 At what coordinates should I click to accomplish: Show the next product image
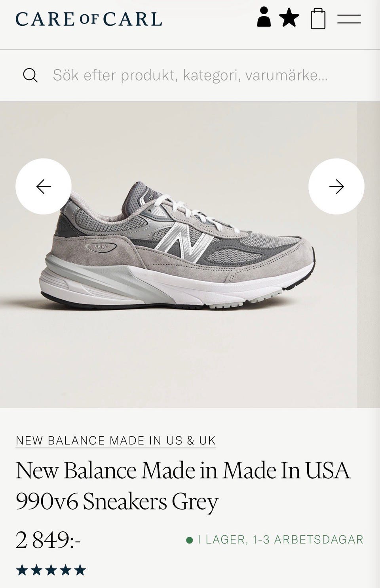click(x=336, y=186)
